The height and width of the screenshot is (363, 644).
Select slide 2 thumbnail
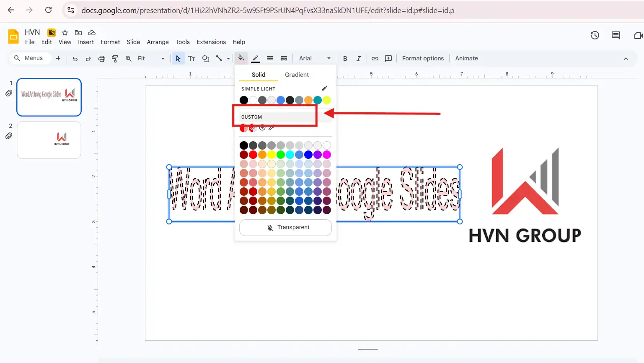pyautogui.click(x=49, y=140)
